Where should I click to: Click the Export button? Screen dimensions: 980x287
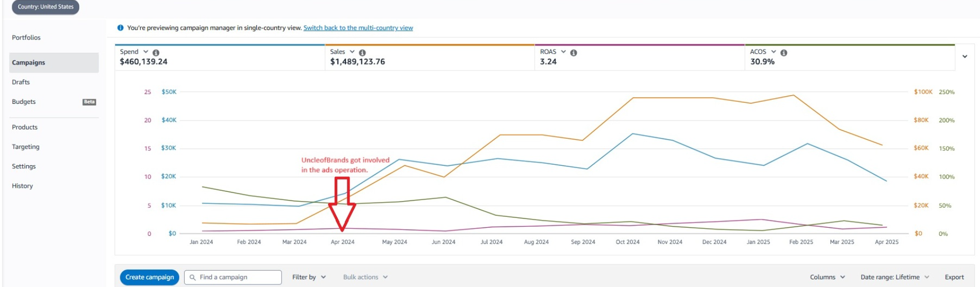coord(954,277)
